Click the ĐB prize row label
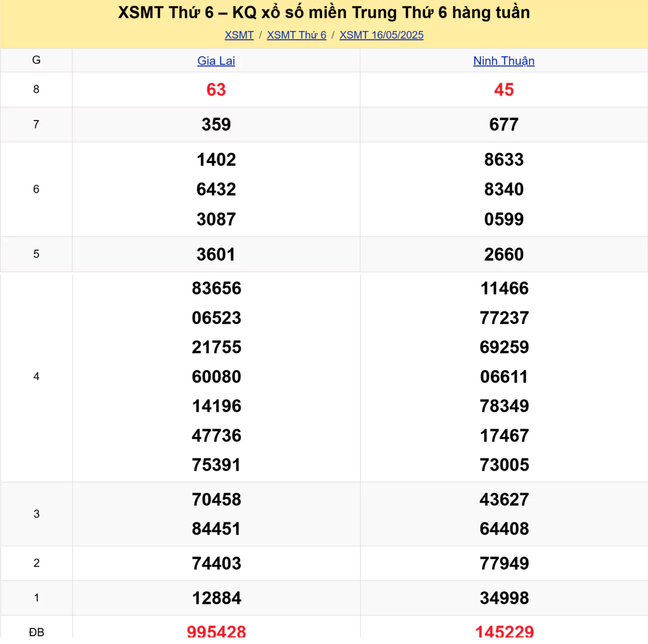This screenshot has width=648, height=644. click(36, 632)
